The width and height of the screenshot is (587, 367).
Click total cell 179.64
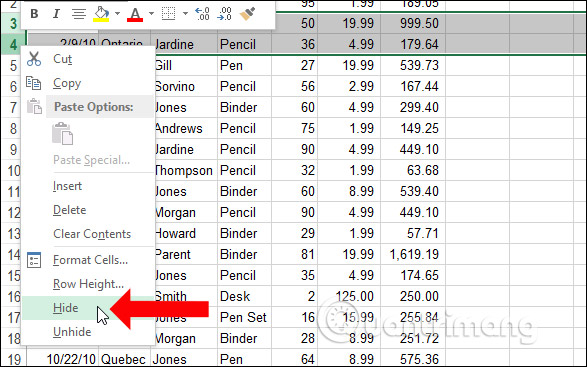pos(413,44)
